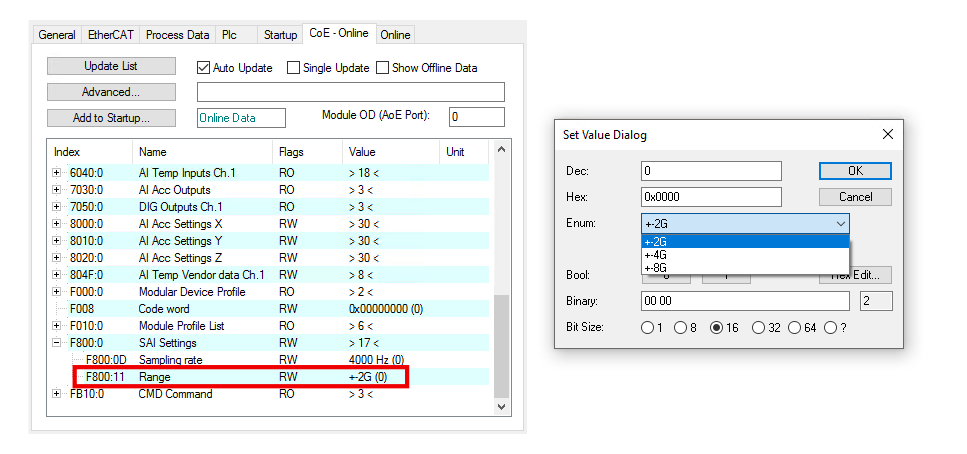This screenshot has width=967, height=454.
Task: Select the F800:11 Range row
Action: point(270,377)
